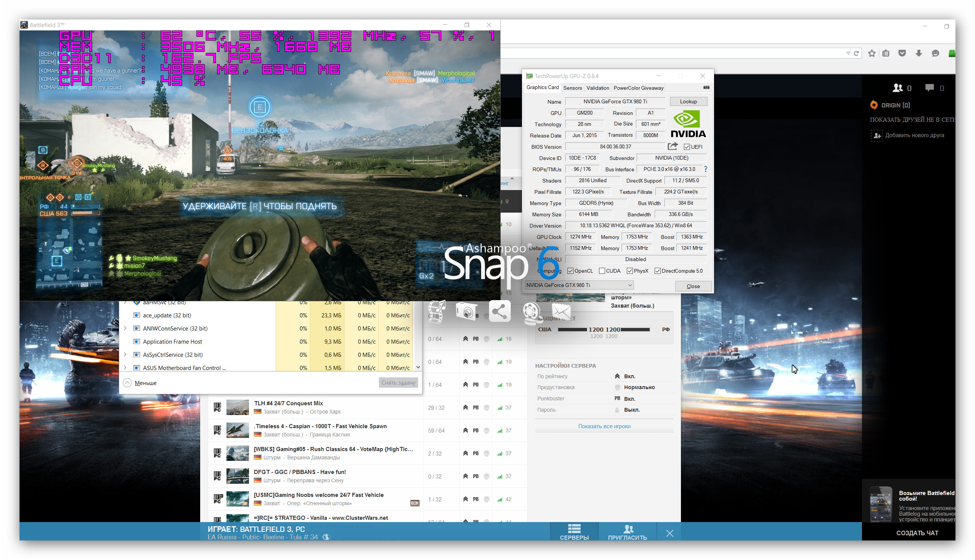Save page to Pocket icon
The width and height of the screenshot is (975, 560).
[x=902, y=53]
